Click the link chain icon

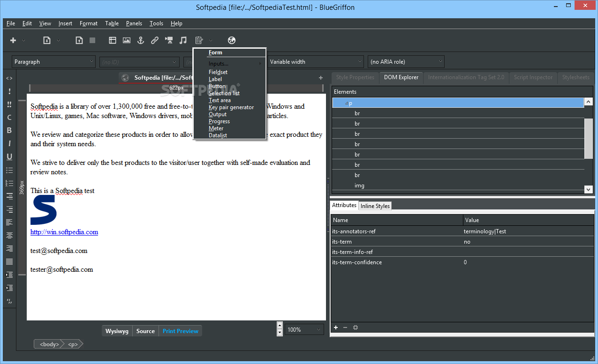[154, 40]
